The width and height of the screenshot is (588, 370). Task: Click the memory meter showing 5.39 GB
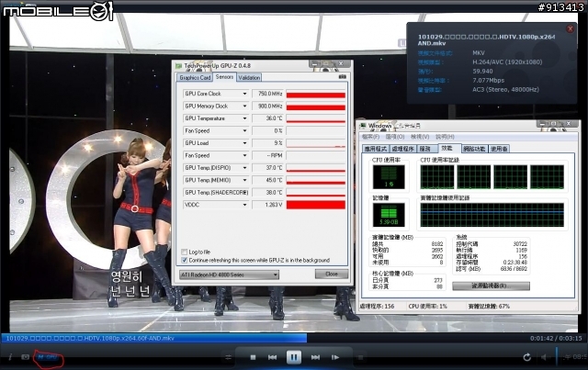(x=389, y=215)
